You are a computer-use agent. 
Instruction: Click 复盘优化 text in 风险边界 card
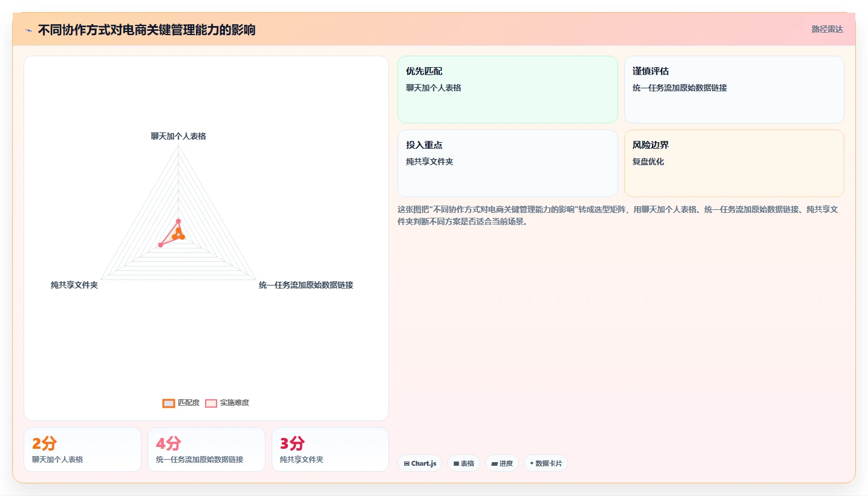click(x=648, y=162)
